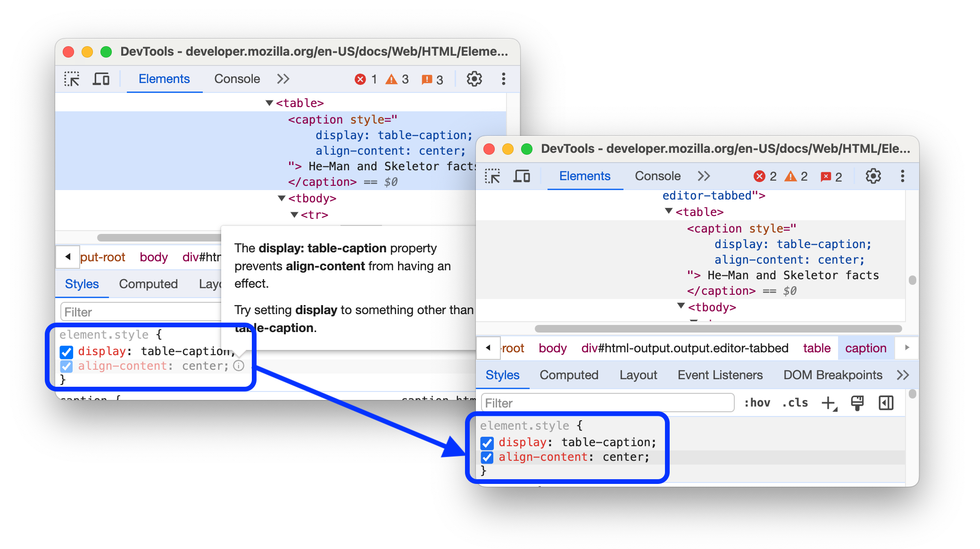The image size is (980, 549).
Task: Select the Computed styles tab
Action: [x=569, y=375]
